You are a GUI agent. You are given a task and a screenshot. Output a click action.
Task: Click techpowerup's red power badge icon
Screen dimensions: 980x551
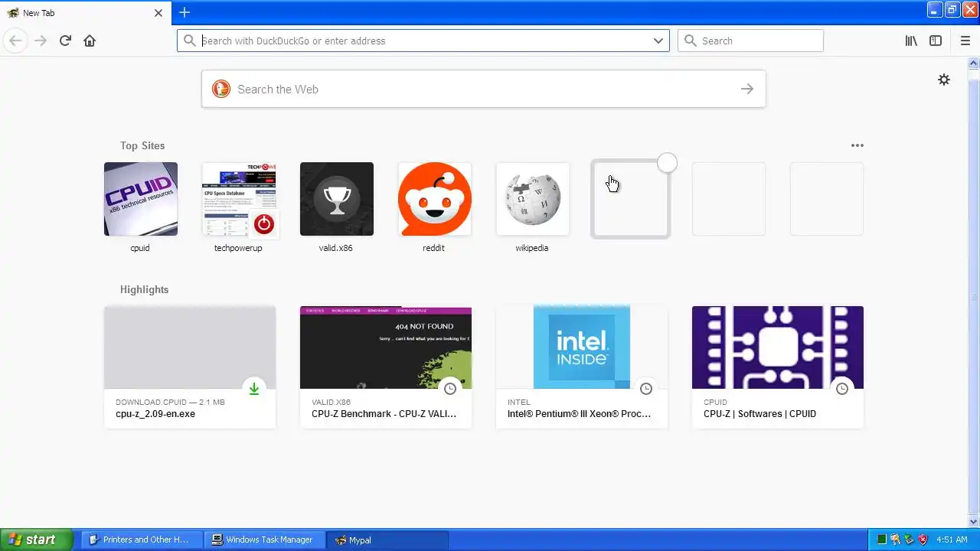click(263, 223)
